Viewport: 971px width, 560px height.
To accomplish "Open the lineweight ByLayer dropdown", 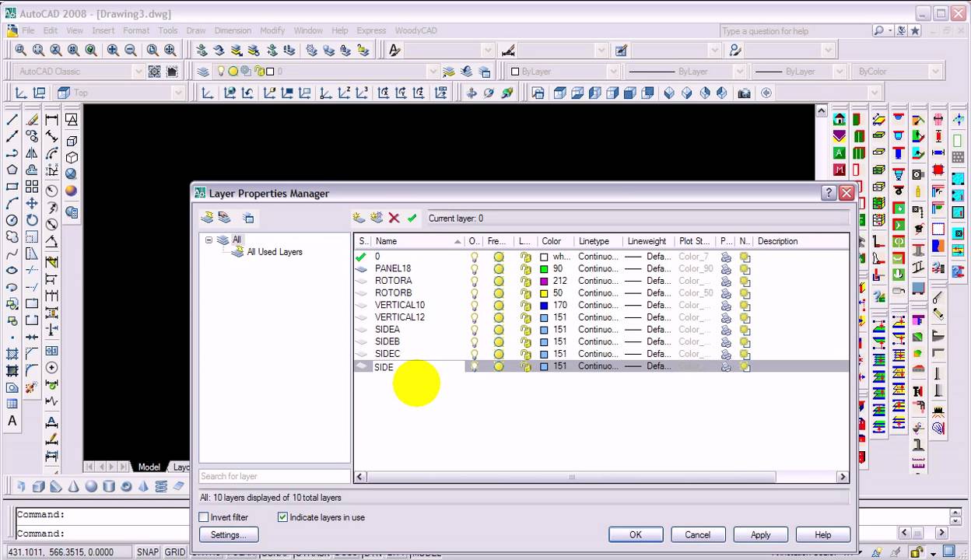I will 839,71.
